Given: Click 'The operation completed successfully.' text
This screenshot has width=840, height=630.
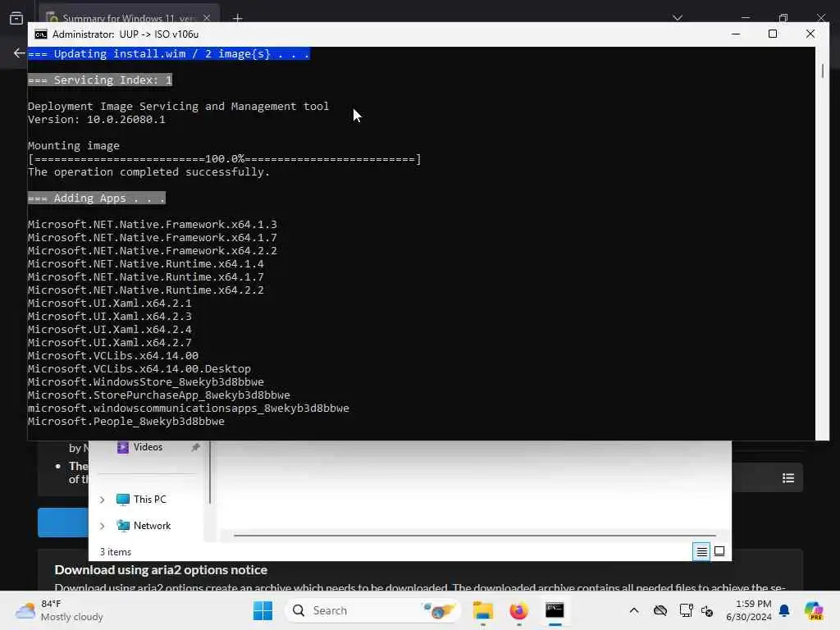Looking at the screenshot, I should click(x=149, y=172).
